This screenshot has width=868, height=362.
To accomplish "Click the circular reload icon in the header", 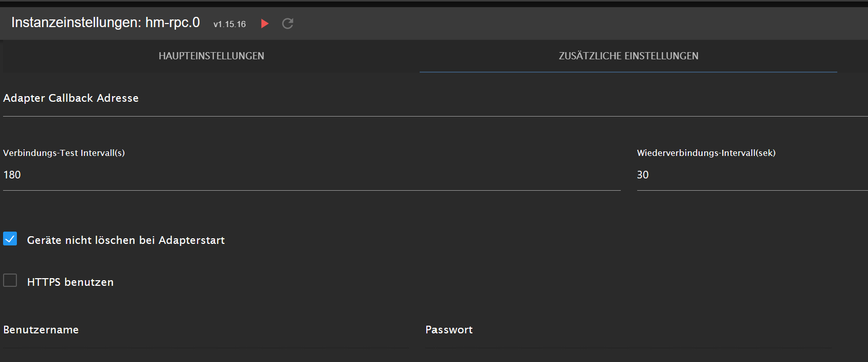I will coord(288,24).
